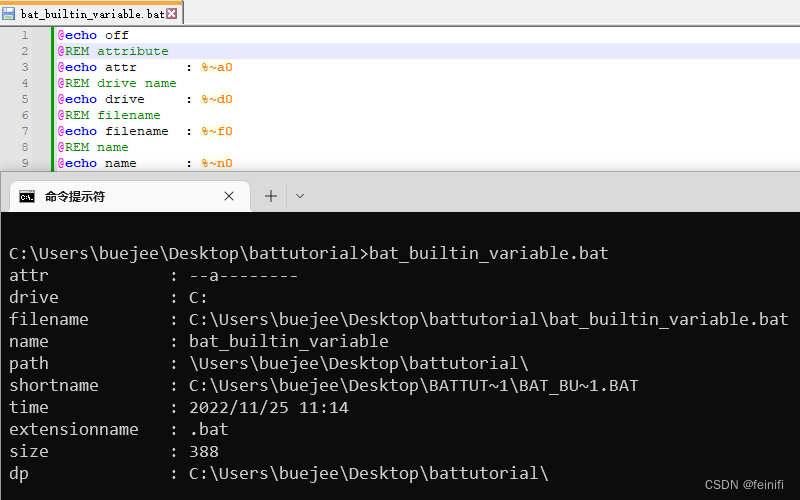
Task: Close the bat_builtin_variable.bat editor tab
Action: coord(172,14)
